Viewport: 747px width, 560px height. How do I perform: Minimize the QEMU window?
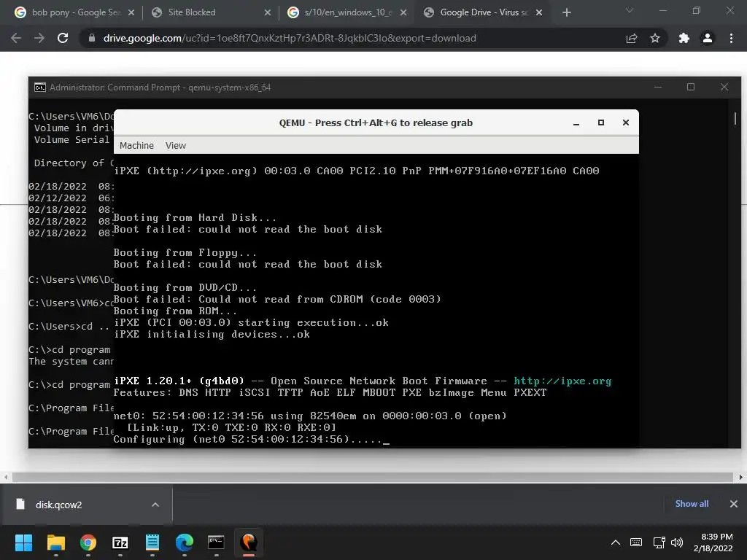point(576,122)
